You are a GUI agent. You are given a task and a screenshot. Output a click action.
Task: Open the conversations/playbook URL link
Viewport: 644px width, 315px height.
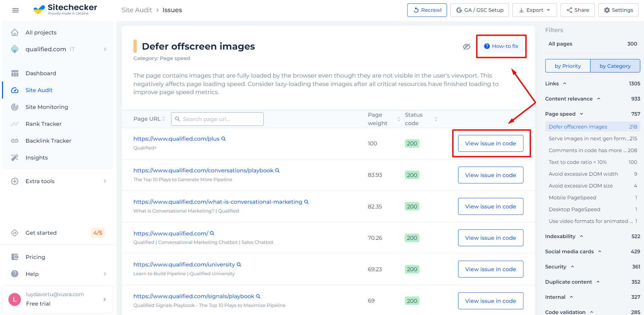click(x=203, y=170)
